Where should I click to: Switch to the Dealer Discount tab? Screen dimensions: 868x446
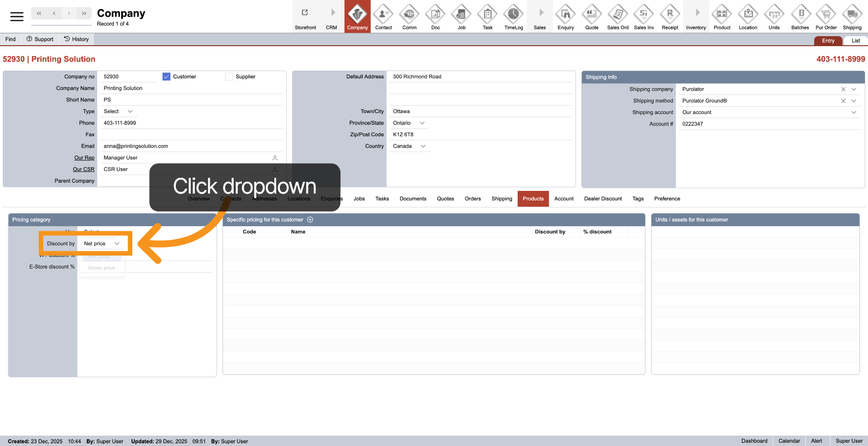603,199
